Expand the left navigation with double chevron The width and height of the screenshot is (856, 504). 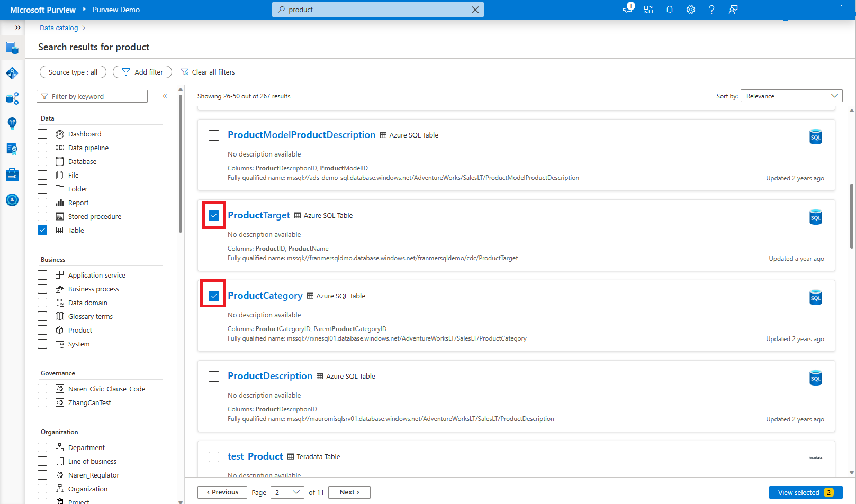click(17, 28)
